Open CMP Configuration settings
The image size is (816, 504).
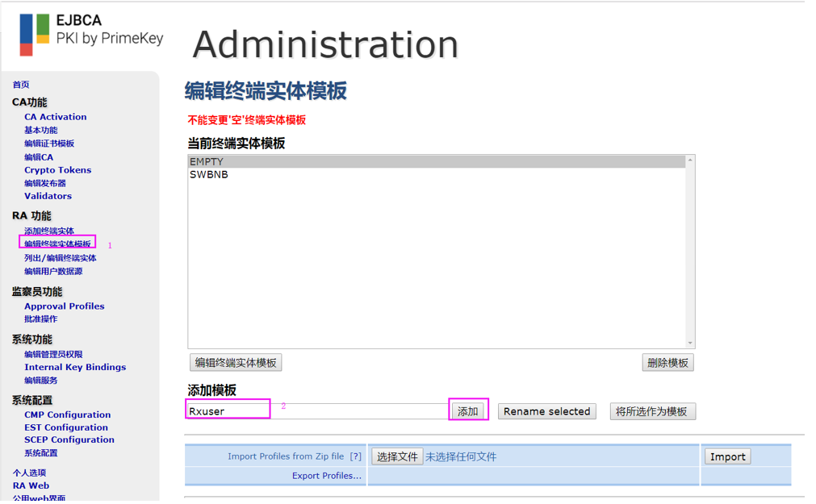pos(67,414)
